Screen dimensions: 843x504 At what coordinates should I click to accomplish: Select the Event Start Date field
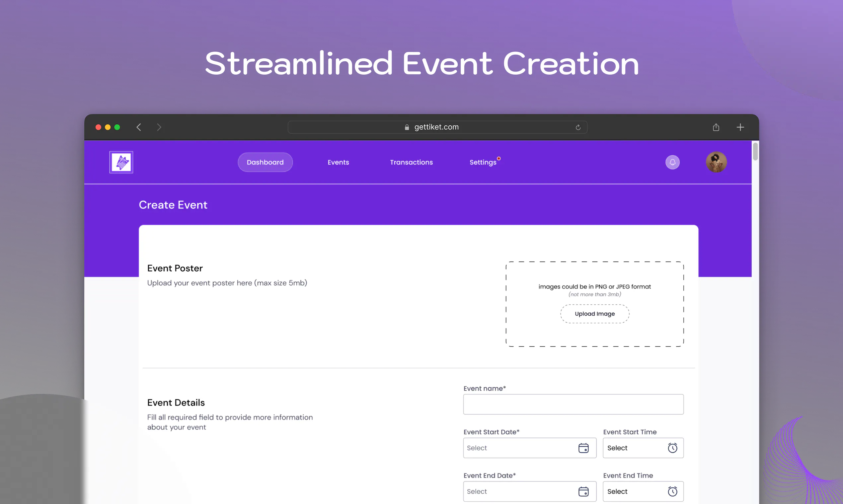pyautogui.click(x=530, y=448)
